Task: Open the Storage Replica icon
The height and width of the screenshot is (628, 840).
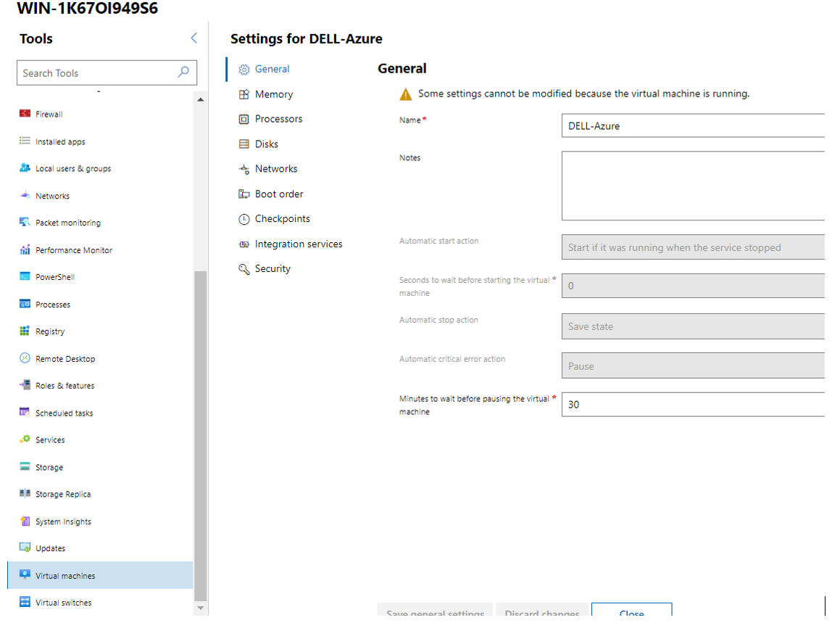Action: point(25,493)
